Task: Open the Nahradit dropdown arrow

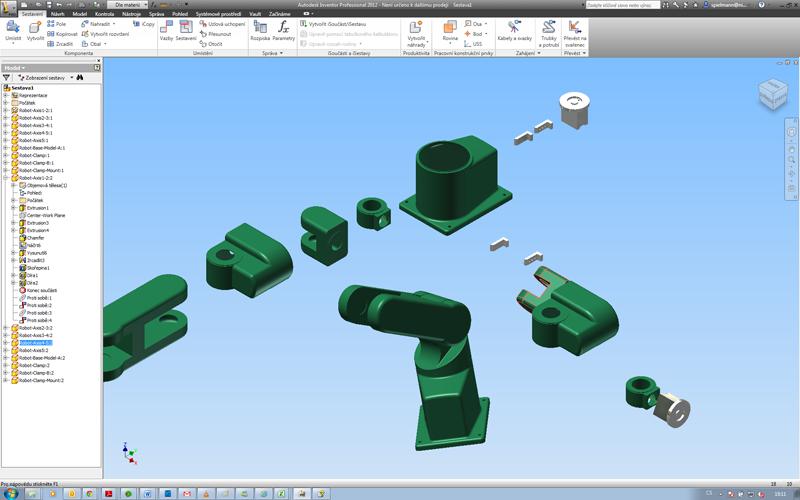Action: [112, 22]
